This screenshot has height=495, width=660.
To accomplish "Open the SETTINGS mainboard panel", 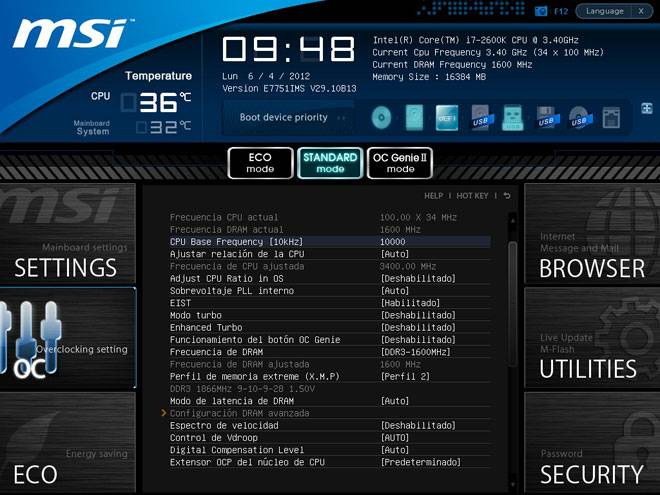I will tap(67, 234).
